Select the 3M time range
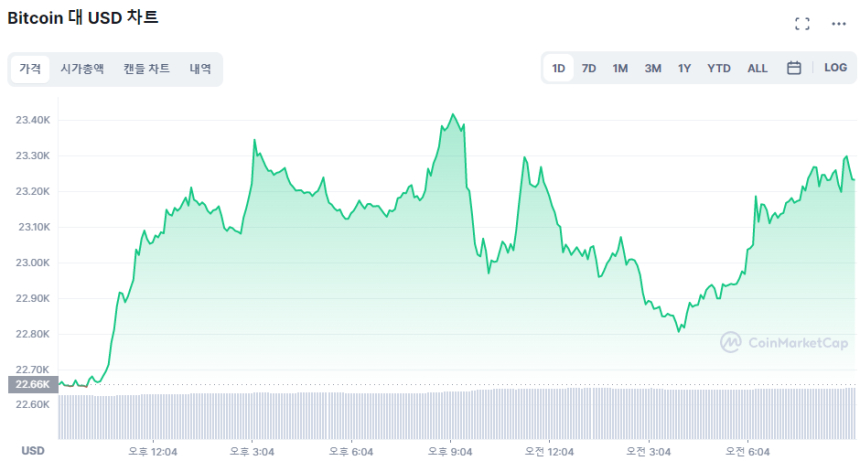This screenshot has height=461, width=860. pyautogui.click(x=653, y=69)
